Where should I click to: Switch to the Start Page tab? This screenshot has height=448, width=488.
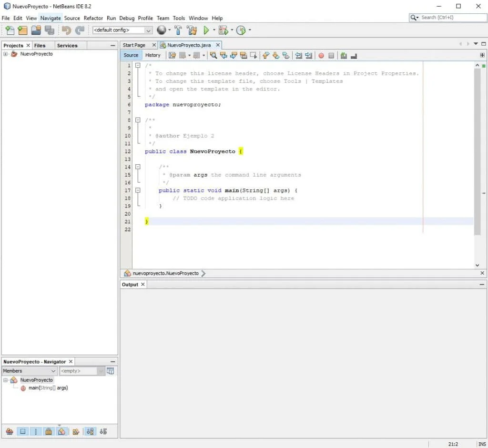(134, 45)
